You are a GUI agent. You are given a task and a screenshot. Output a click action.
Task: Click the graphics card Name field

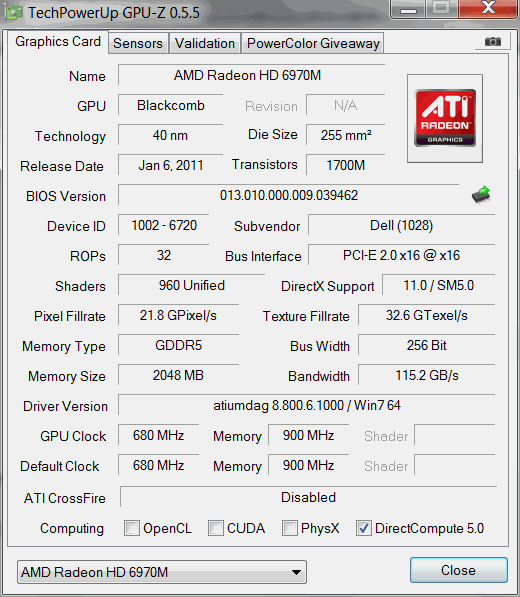(x=251, y=75)
